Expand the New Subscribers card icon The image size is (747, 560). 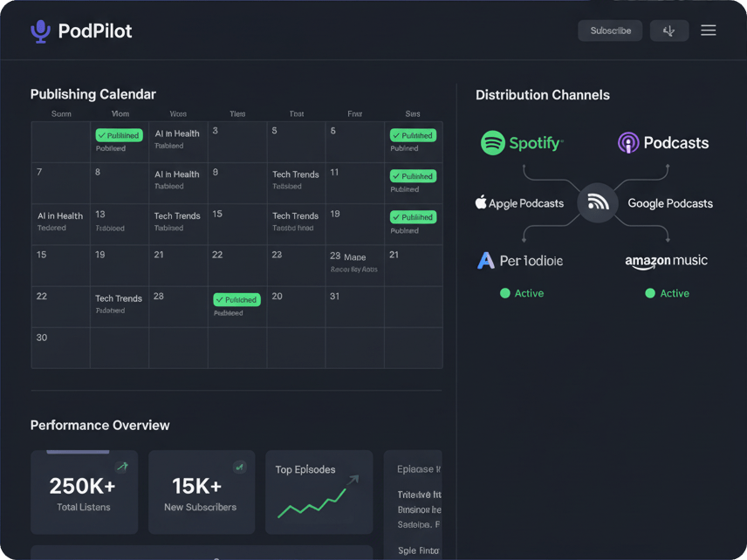(x=239, y=468)
